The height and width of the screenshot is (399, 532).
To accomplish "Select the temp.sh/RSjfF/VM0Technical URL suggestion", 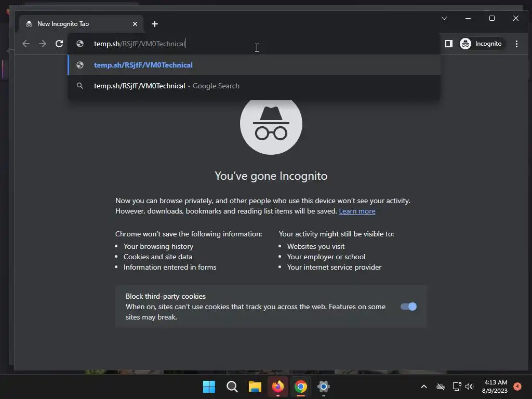I will [254, 65].
